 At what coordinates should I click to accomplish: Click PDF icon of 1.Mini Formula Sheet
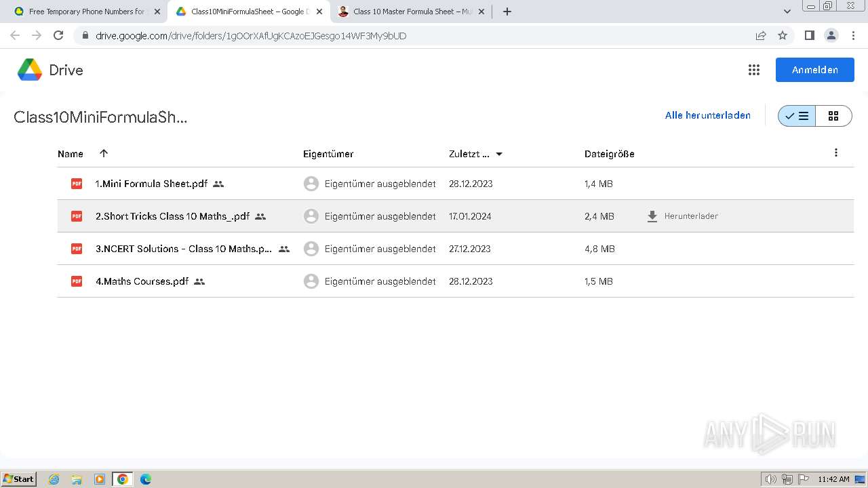(x=77, y=184)
